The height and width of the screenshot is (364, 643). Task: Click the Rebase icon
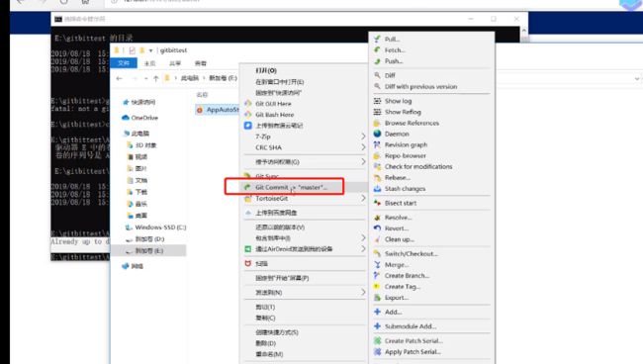[x=377, y=177]
